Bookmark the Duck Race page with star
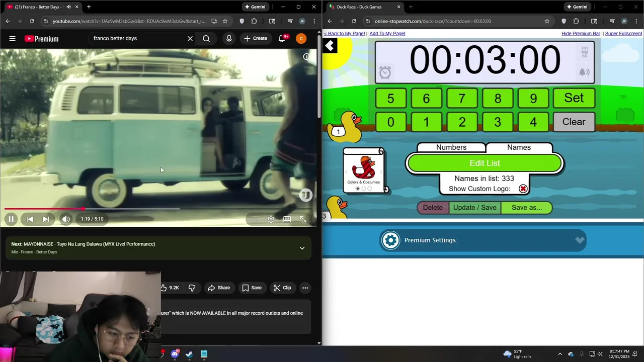The image size is (644, 362). coord(547,21)
